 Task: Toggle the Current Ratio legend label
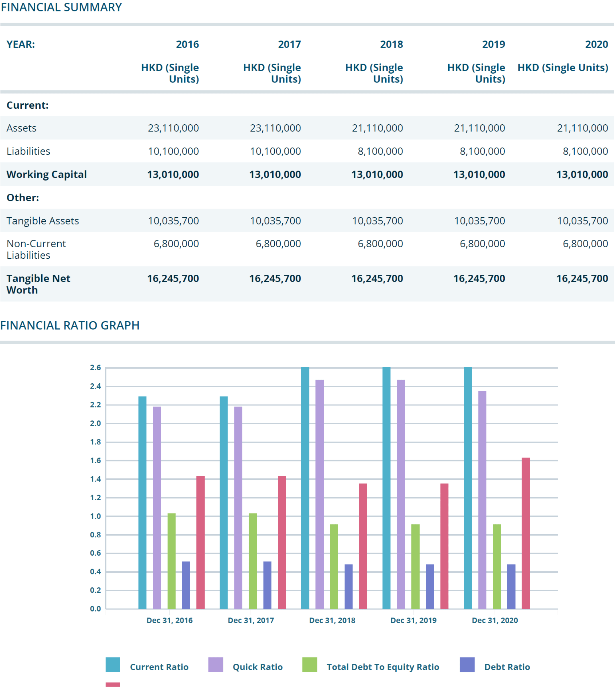pyautogui.click(x=159, y=667)
